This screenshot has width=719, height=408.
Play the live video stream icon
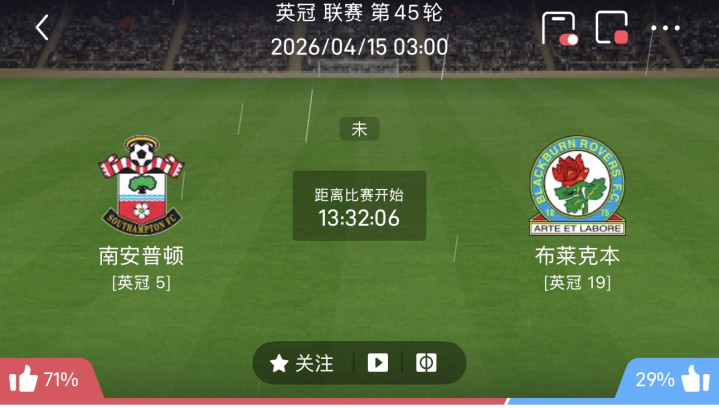click(378, 363)
